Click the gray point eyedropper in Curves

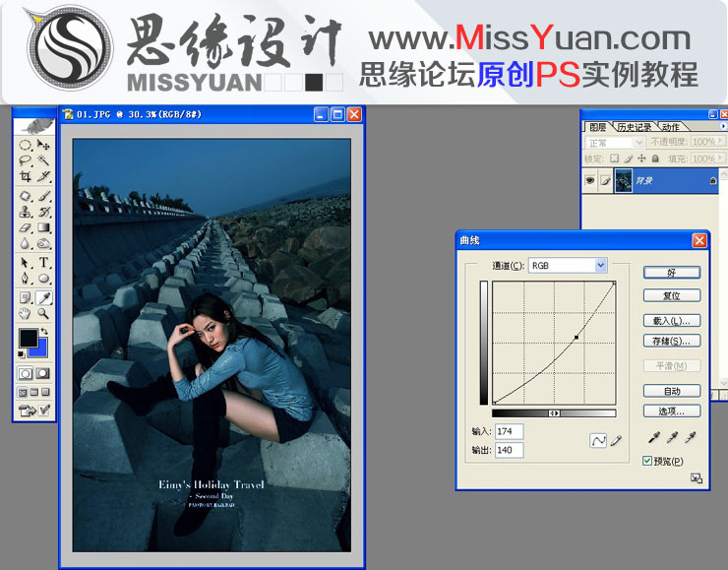(x=672, y=437)
